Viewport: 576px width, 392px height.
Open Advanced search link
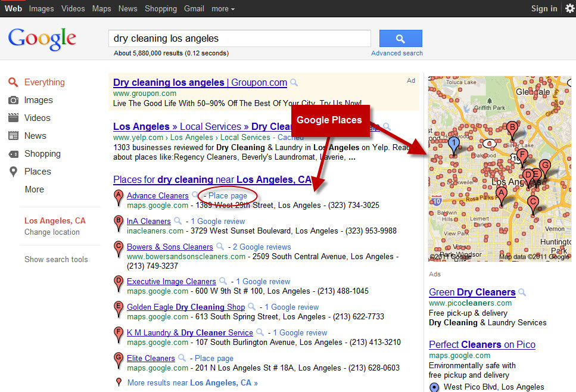pos(397,53)
